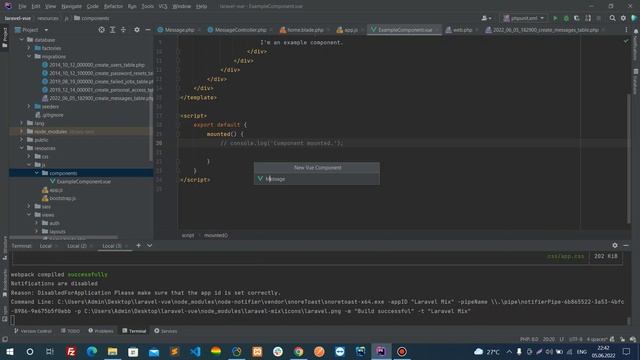640x360 pixels.
Task: Open File Explorer from the taskbar
Action: pos(113,351)
